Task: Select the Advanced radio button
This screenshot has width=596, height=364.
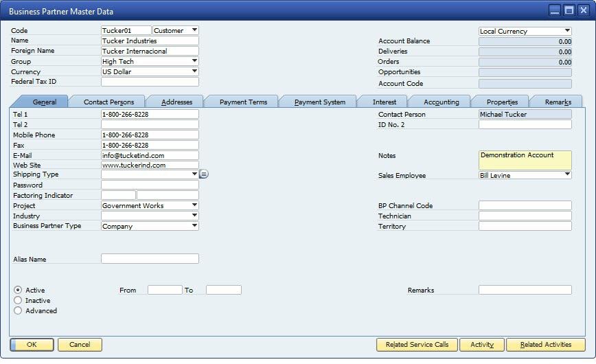Action: pyautogui.click(x=17, y=310)
